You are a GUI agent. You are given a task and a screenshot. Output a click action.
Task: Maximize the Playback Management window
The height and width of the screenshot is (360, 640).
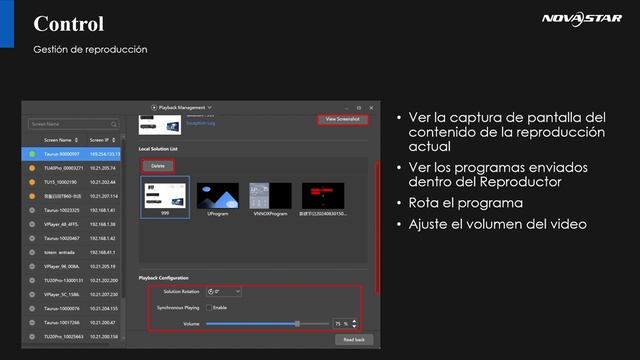359,108
